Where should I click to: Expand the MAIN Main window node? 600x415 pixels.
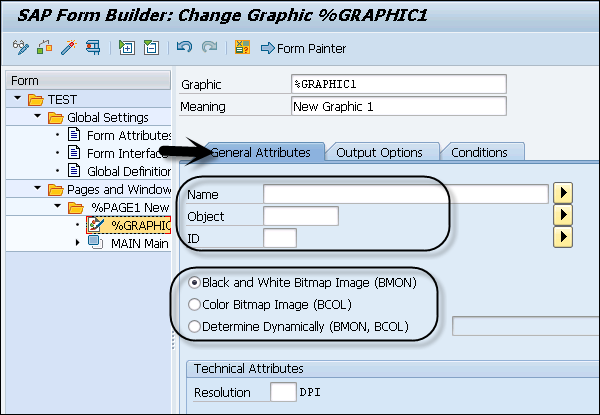click(78, 243)
